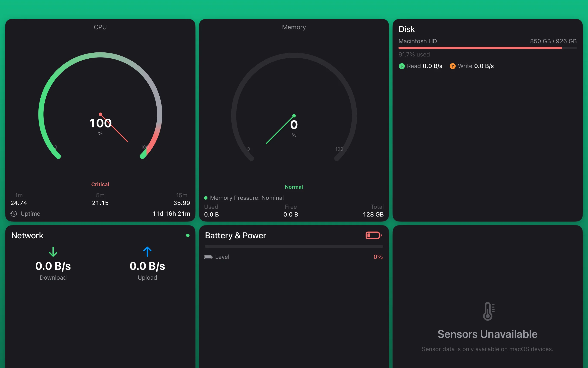Click the Critical CPU status label
The image size is (588, 368).
(100, 184)
